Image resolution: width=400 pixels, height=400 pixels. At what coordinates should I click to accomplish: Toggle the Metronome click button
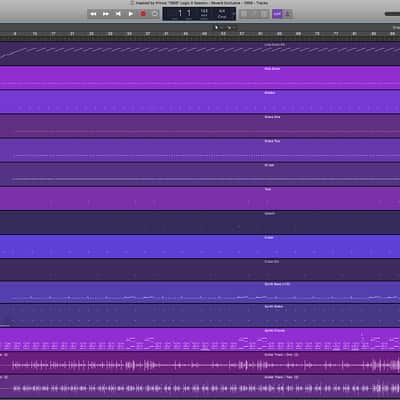click(288, 14)
